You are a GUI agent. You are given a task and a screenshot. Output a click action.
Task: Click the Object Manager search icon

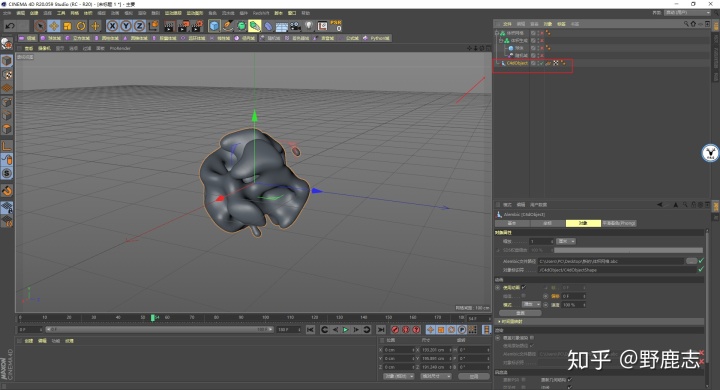(686, 24)
